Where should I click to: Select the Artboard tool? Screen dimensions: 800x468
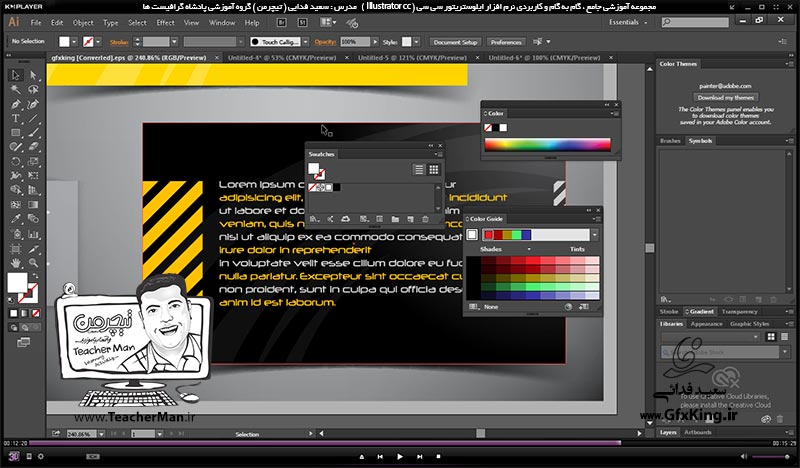[16, 249]
